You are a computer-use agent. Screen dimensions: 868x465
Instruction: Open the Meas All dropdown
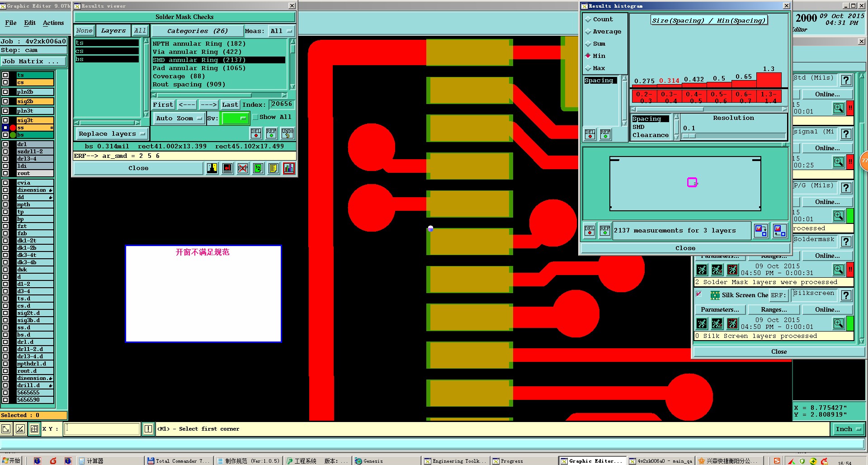tap(282, 31)
